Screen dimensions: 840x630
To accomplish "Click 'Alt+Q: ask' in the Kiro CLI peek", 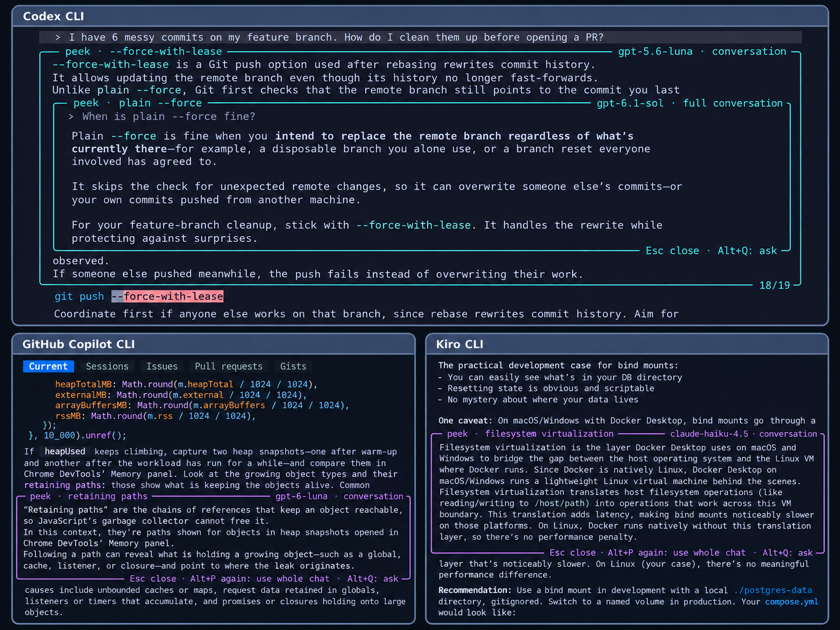I will tap(788, 553).
